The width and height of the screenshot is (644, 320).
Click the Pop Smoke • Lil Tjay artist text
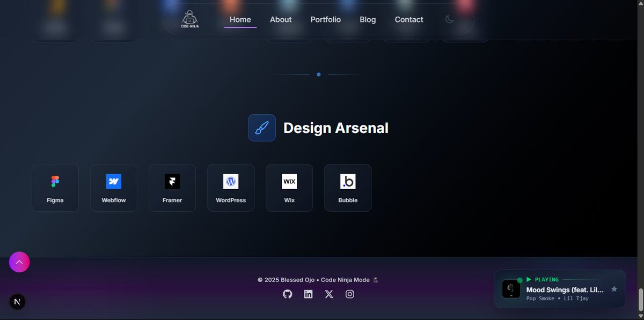point(557,299)
